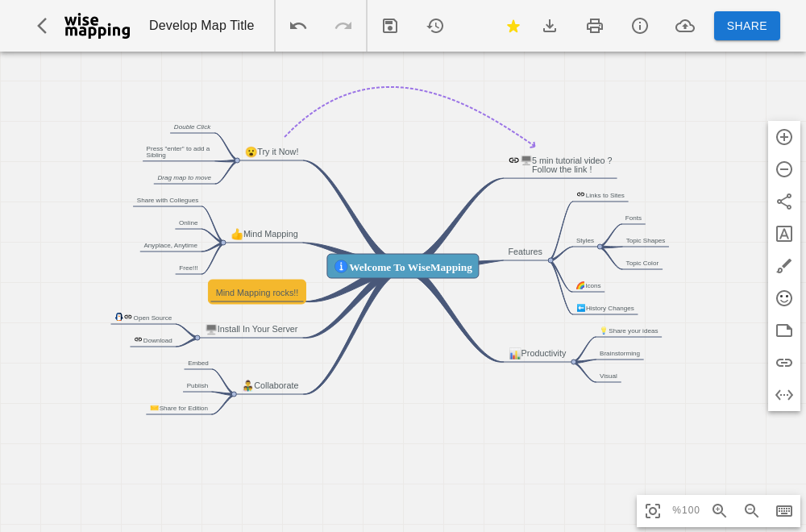Open the link icon on Open Source topic
This screenshot has width=806, height=532.
point(128,317)
